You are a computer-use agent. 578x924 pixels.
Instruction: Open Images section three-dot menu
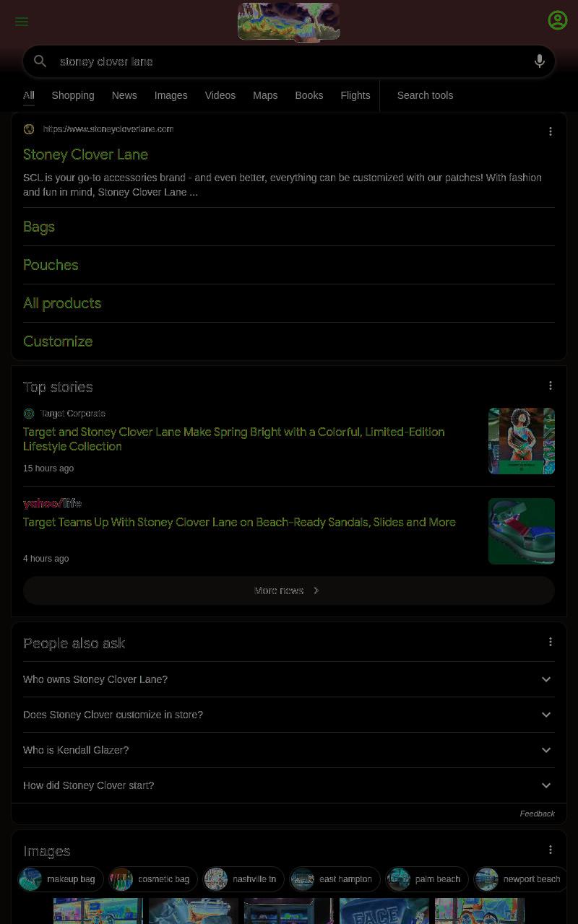point(551,850)
